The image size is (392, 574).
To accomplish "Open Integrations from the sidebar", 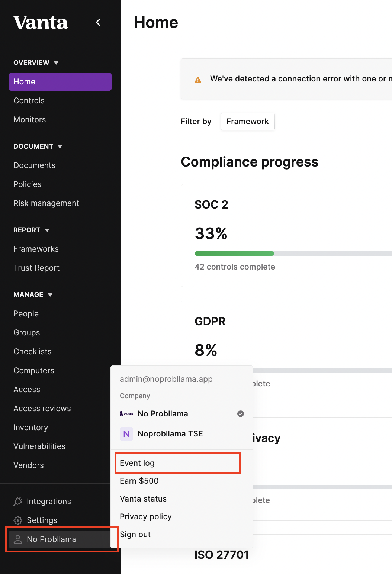I will coord(49,502).
